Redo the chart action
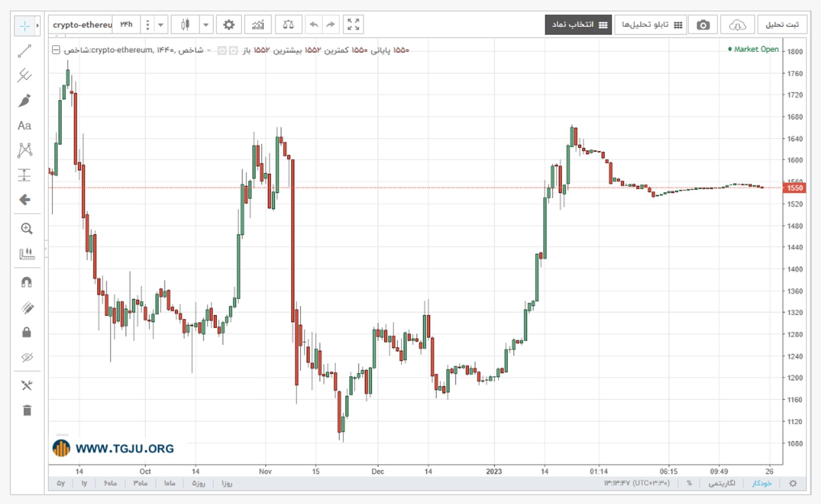The width and height of the screenshot is (821, 504). [x=330, y=25]
